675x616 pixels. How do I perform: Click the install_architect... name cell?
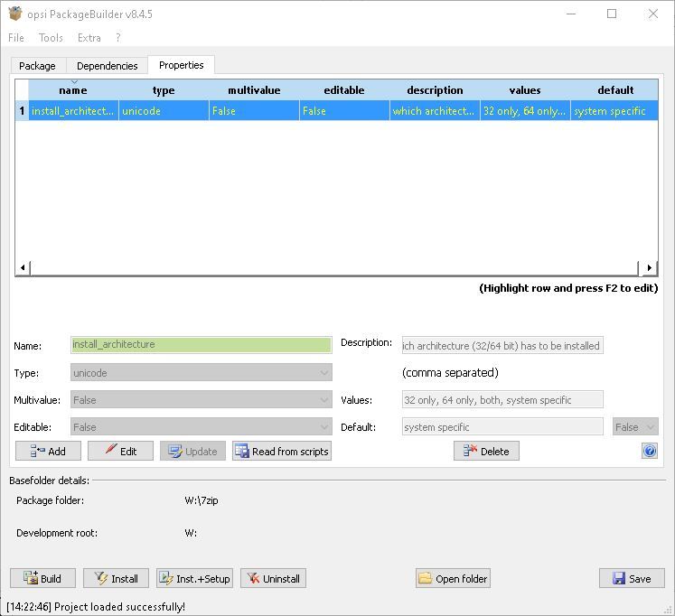pyautogui.click(x=73, y=110)
